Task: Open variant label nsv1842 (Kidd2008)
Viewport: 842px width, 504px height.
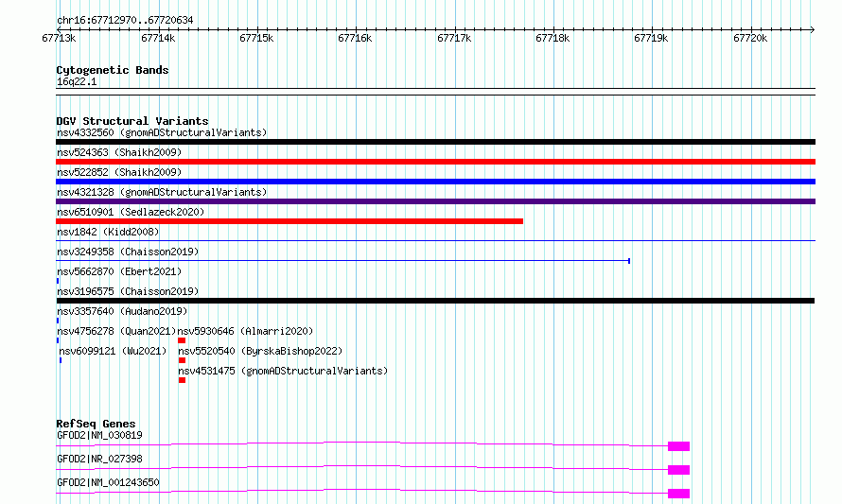Action: coord(108,232)
